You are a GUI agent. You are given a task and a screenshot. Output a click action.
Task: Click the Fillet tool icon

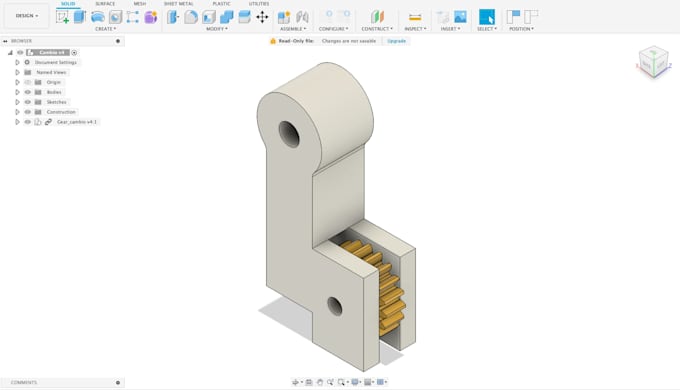pos(191,17)
